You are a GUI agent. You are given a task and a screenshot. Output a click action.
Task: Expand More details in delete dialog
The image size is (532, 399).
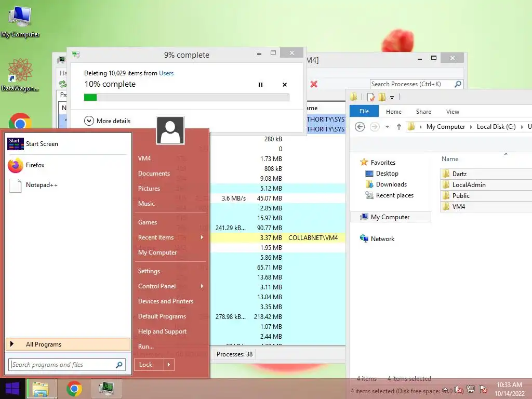click(x=107, y=121)
